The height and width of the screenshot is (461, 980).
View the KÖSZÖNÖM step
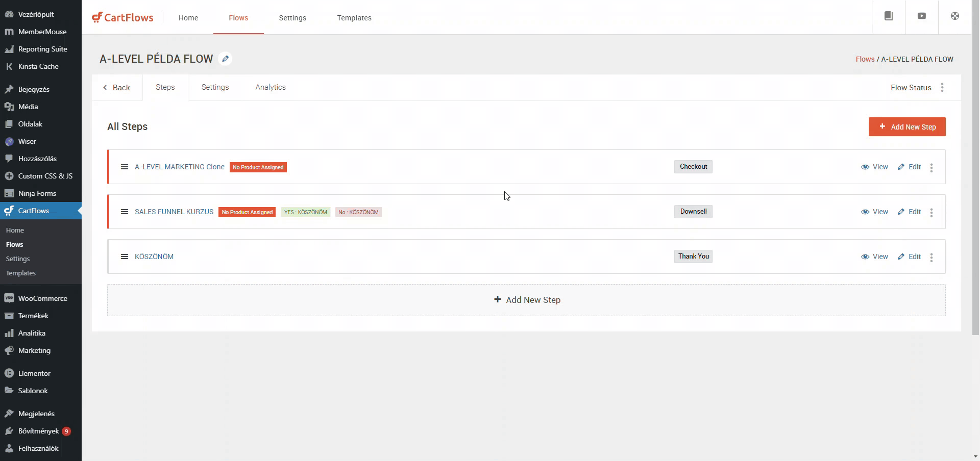pyautogui.click(x=874, y=257)
